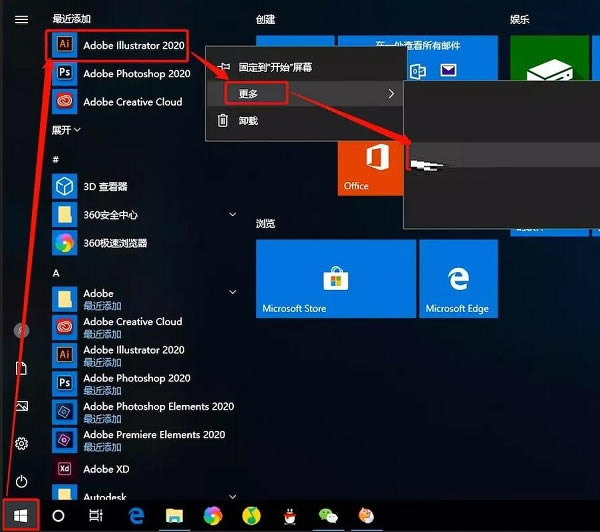This screenshot has height=532, width=600.
Task: Click 展开 to expand recently added list
Action: (x=66, y=130)
